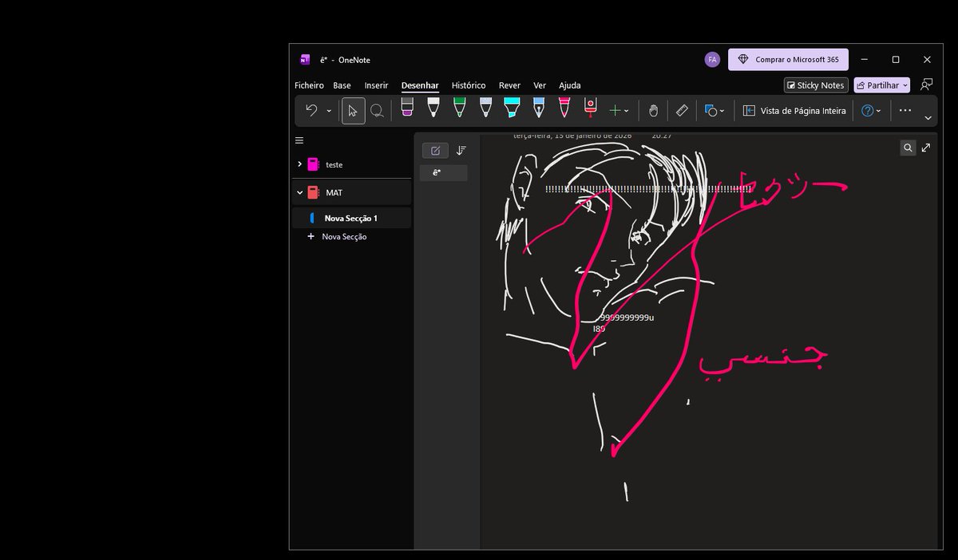Select the Desenhar tab
Image resolution: width=958 pixels, height=560 pixels.
click(420, 85)
